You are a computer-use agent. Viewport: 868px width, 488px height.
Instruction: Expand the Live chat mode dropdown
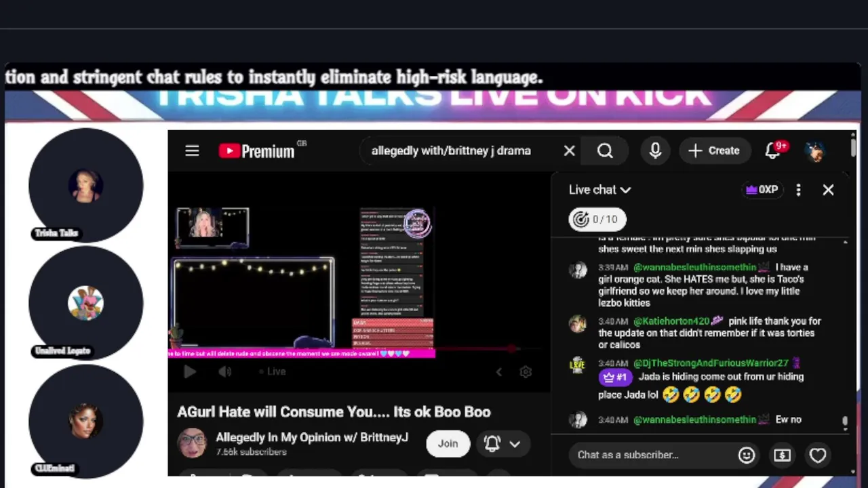tap(600, 190)
